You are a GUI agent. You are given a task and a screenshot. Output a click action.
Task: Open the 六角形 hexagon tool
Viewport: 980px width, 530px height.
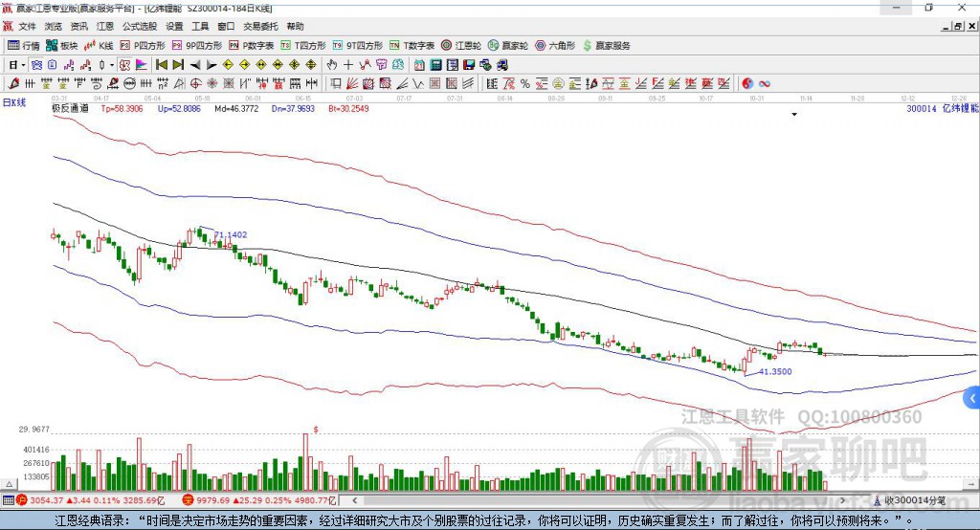point(555,46)
